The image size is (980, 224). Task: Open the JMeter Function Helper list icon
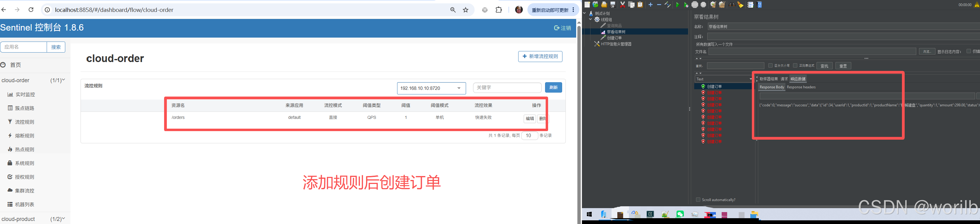(751, 5)
